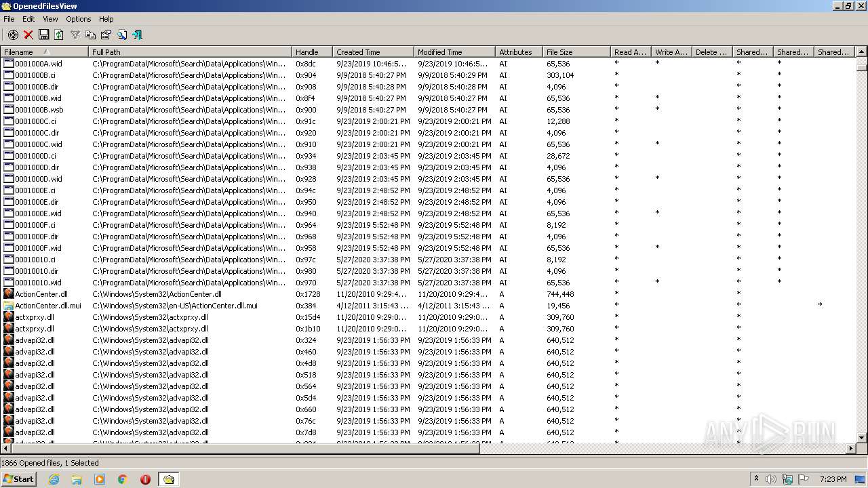The height and width of the screenshot is (488, 868).
Task: Click file size value 744,448
Action: 560,293
